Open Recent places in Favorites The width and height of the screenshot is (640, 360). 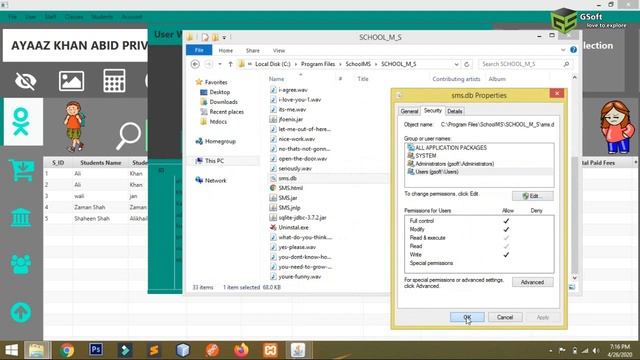227,112
